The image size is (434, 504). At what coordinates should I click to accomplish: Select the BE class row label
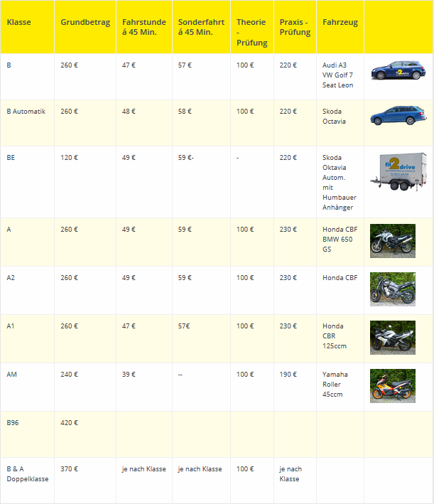[11, 158]
